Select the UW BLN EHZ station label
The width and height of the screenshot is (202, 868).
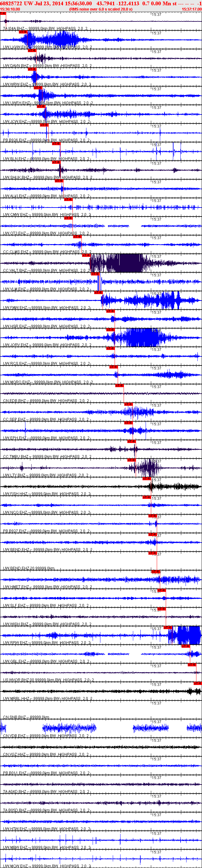(46, 159)
